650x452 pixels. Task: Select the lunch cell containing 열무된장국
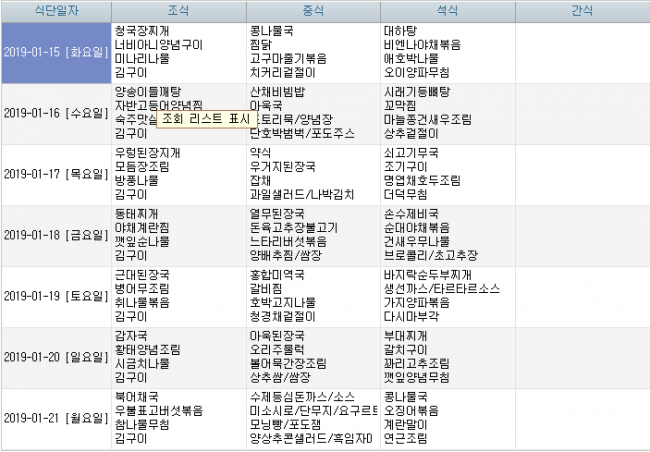click(x=312, y=234)
